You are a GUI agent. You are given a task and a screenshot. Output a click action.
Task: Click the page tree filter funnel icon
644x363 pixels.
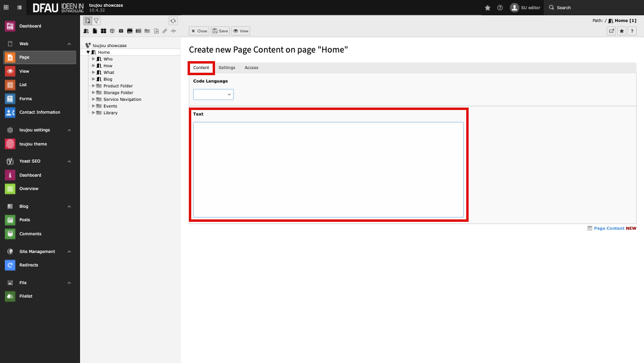[97, 21]
